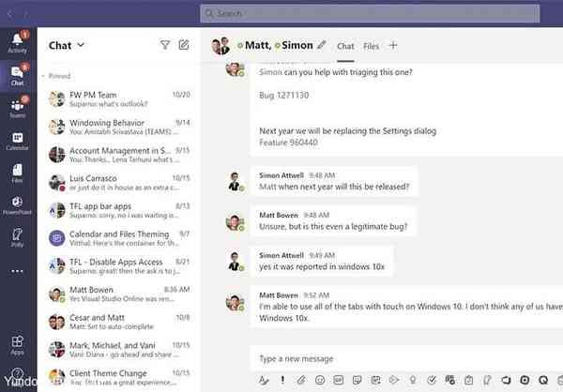Expand the Chat header dropdown

[81, 45]
